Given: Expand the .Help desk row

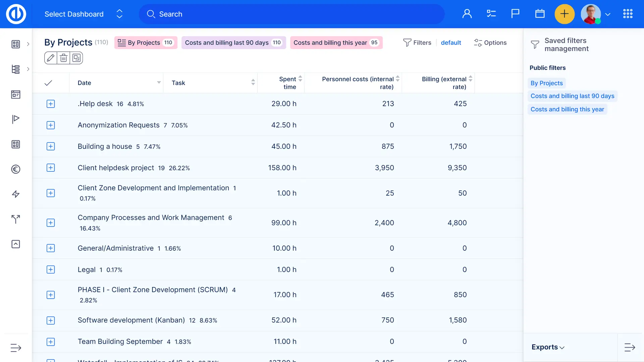Looking at the screenshot, I should tap(51, 104).
